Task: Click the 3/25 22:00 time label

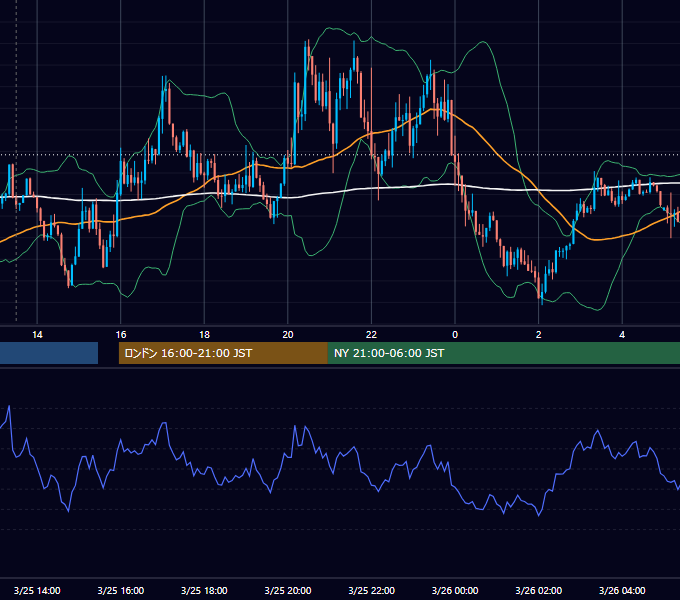Action: (372, 590)
